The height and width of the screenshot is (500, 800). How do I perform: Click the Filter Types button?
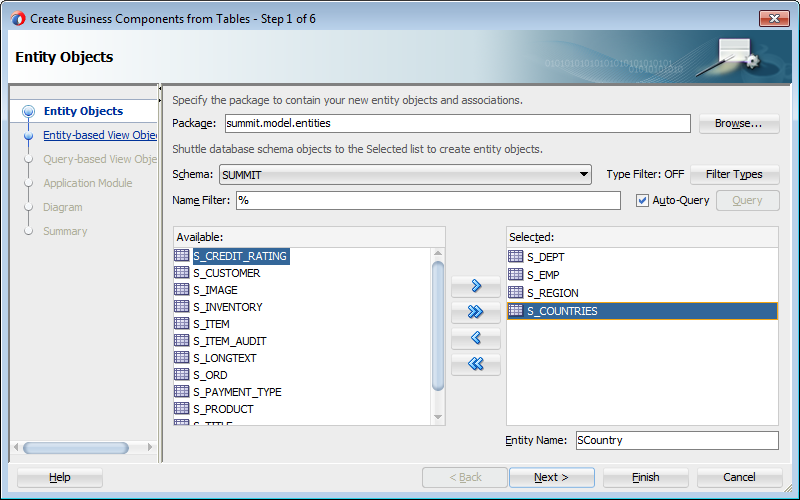(x=734, y=174)
